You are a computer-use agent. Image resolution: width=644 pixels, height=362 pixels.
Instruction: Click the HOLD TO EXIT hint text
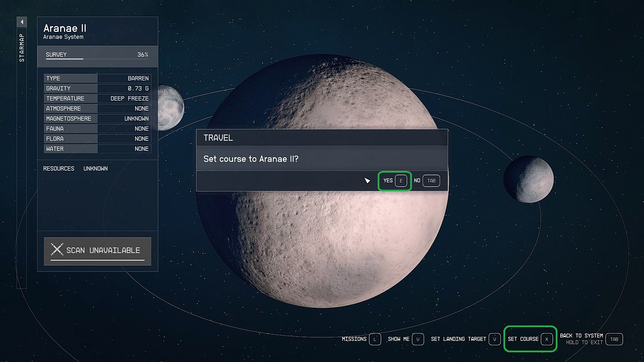coord(584,343)
